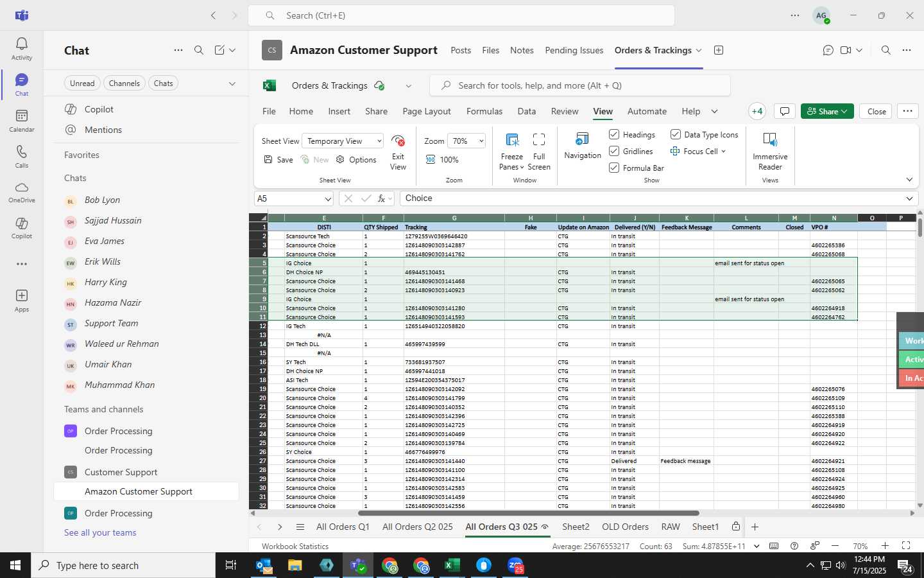This screenshot has height=578, width=924.
Task: Open Outlook from the Windows taskbar
Action: (264, 565)
